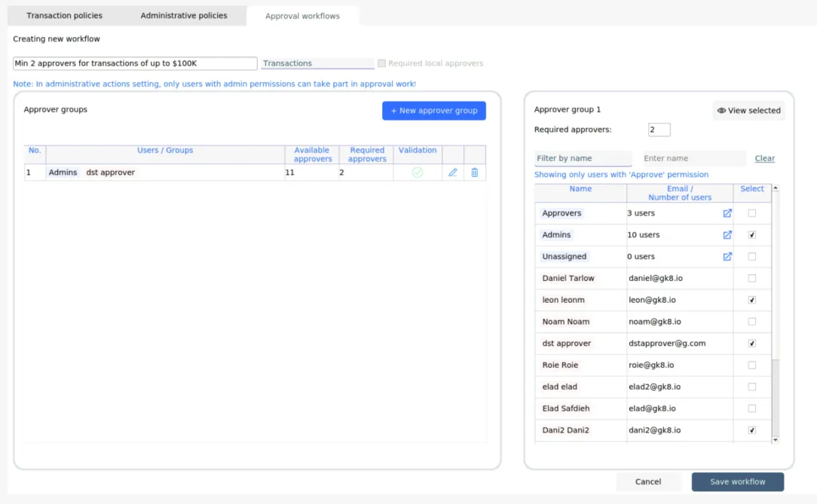Open Admins group details link icon
817x504 pixels.
coord(727,235)
